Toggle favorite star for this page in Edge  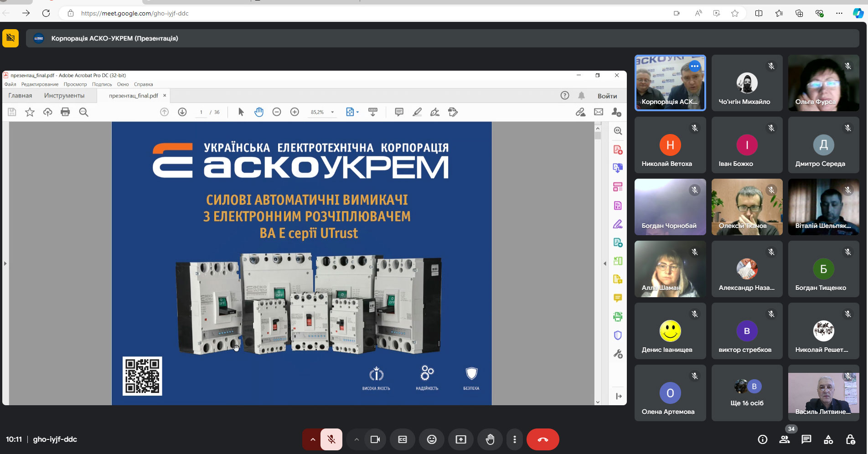[735, 13]
